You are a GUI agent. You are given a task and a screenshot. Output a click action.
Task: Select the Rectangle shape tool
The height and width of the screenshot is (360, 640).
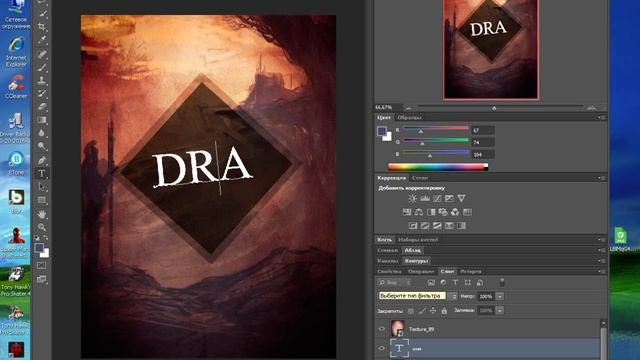pos(42,200)
